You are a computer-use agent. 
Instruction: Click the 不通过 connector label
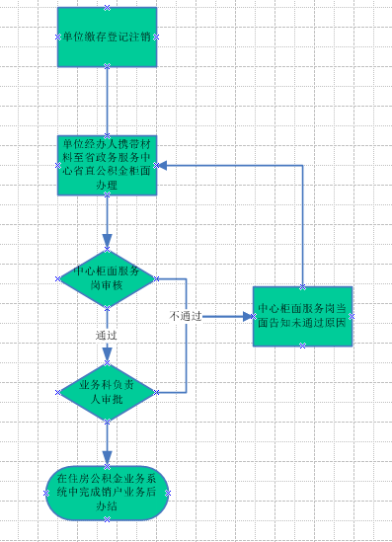186,316
